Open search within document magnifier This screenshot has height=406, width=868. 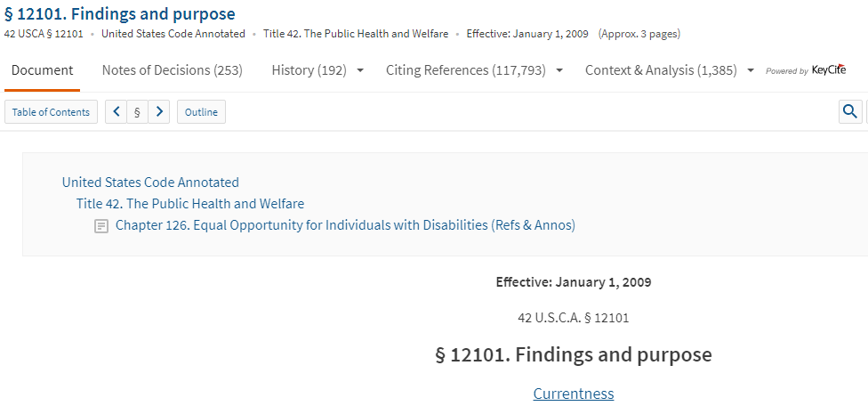tap(850, 112)
